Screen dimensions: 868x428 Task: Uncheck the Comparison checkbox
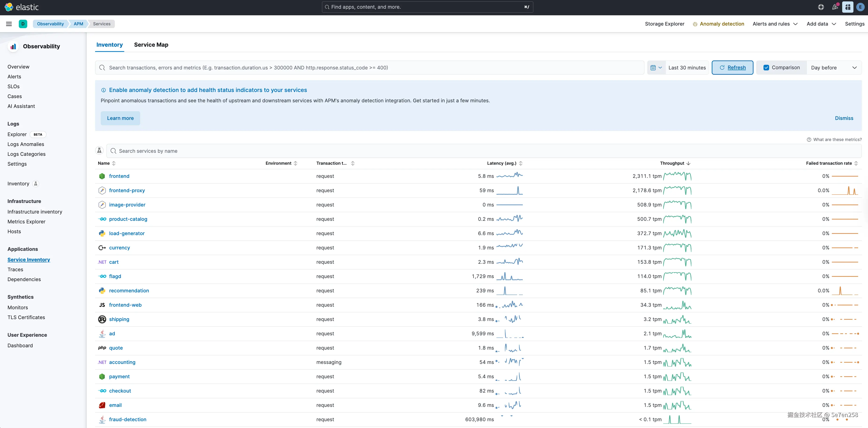pos(766,68)
